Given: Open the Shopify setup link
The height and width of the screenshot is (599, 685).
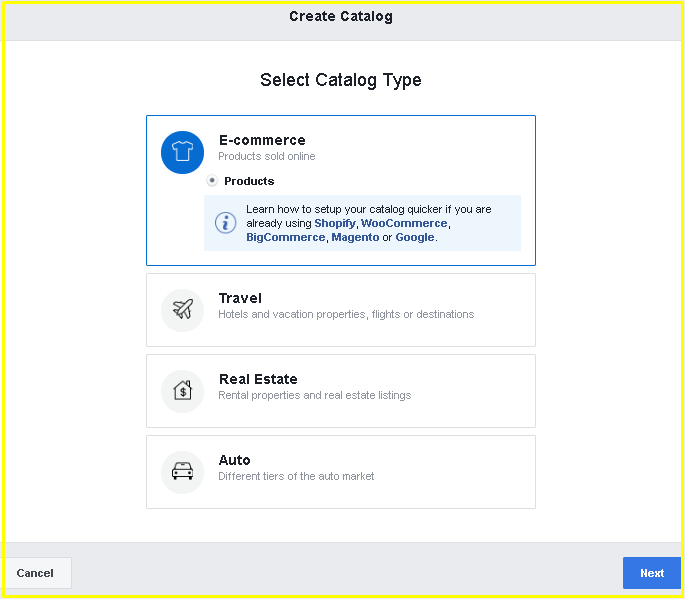Looking at the screenshot, I should tap(335, 223).
